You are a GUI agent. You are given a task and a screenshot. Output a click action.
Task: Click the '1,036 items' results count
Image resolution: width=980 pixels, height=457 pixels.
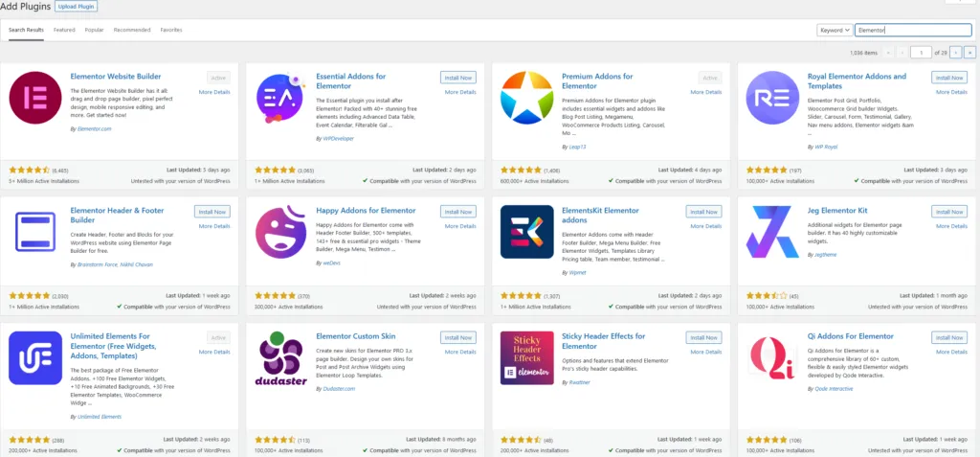click(864, 53)
